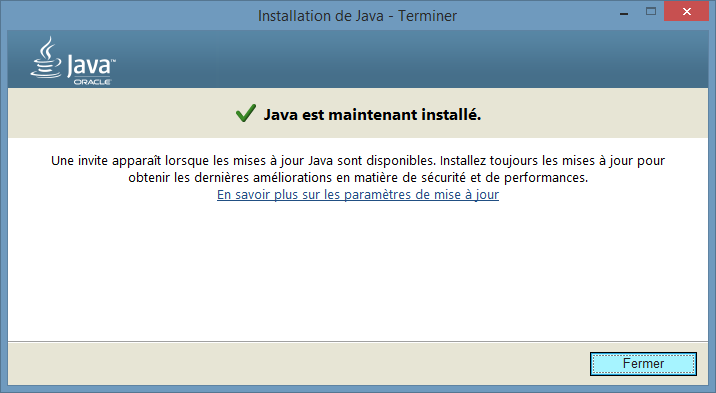The image size is (716, 393).
Task: Click the green checkmark icon
Action: pyautogui.click(x=246, y=113)
